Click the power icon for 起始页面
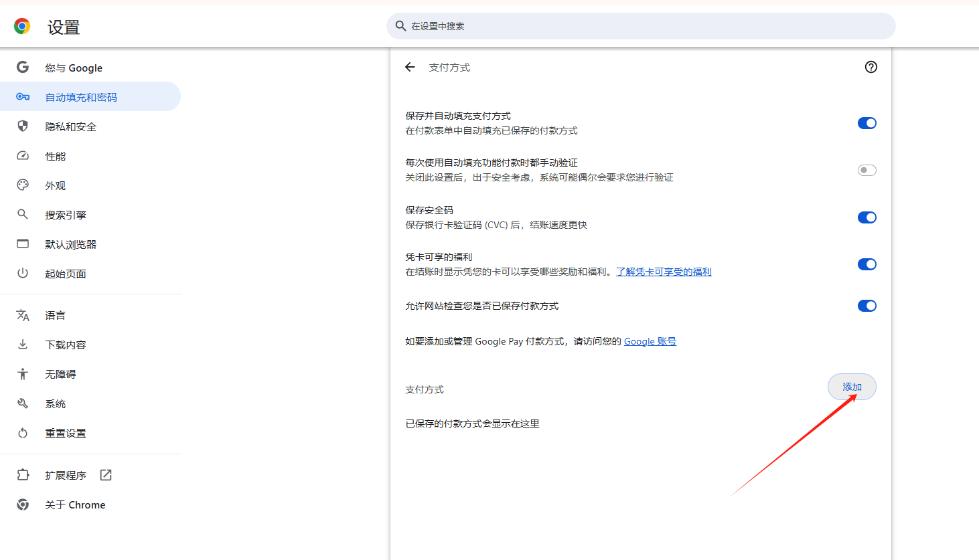Viewport: 979px width, 560px height. click(x=23, y=273)
